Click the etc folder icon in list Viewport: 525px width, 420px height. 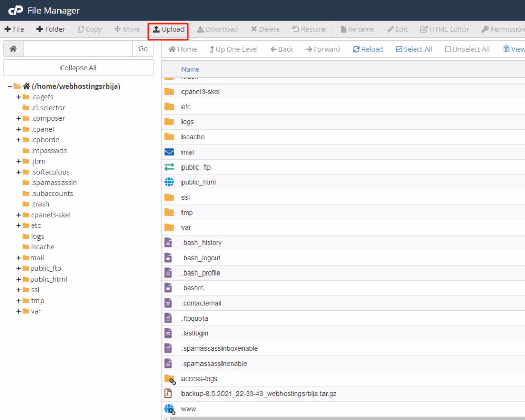click(x=169, y=107)
